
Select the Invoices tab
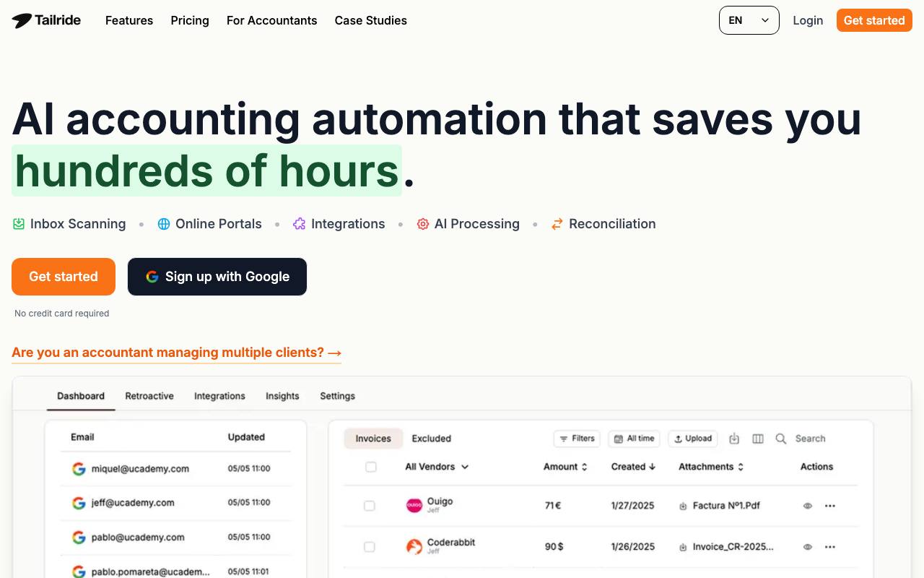(x=373, y=439)
